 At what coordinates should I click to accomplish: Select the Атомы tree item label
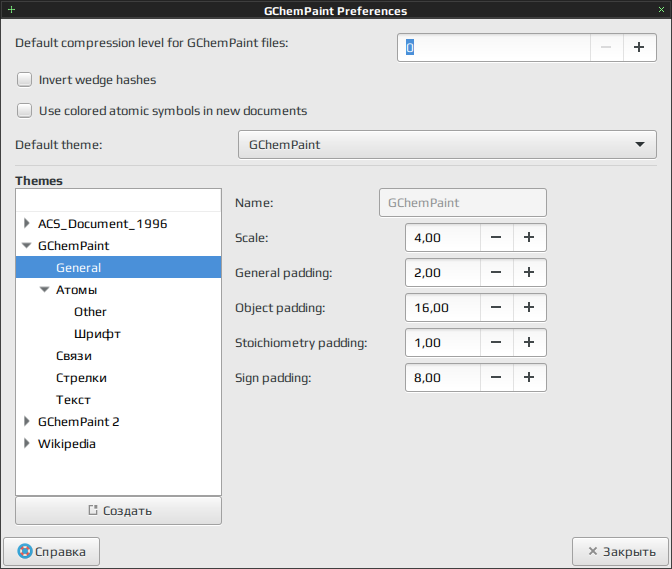tap(76, 290)
